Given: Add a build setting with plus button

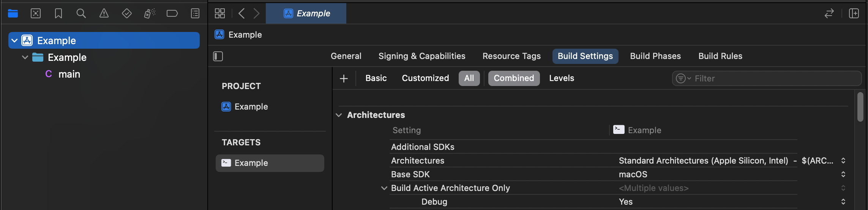Looking at the screenshot, I should point(344,78).
